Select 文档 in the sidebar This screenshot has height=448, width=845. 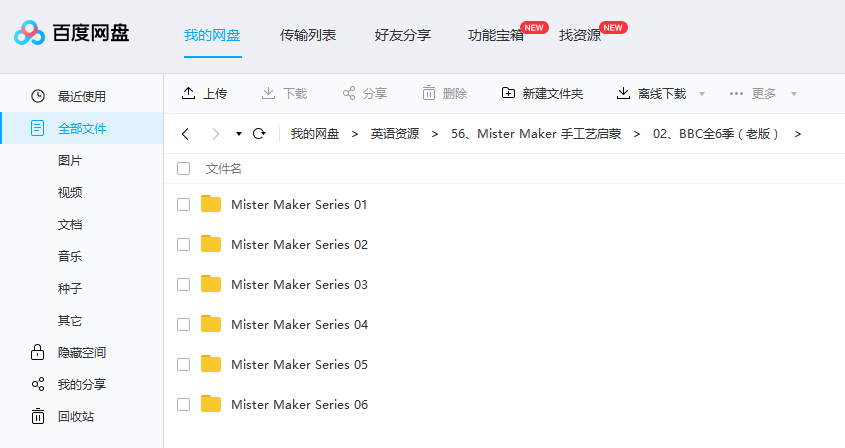click(x=70, y=224)
